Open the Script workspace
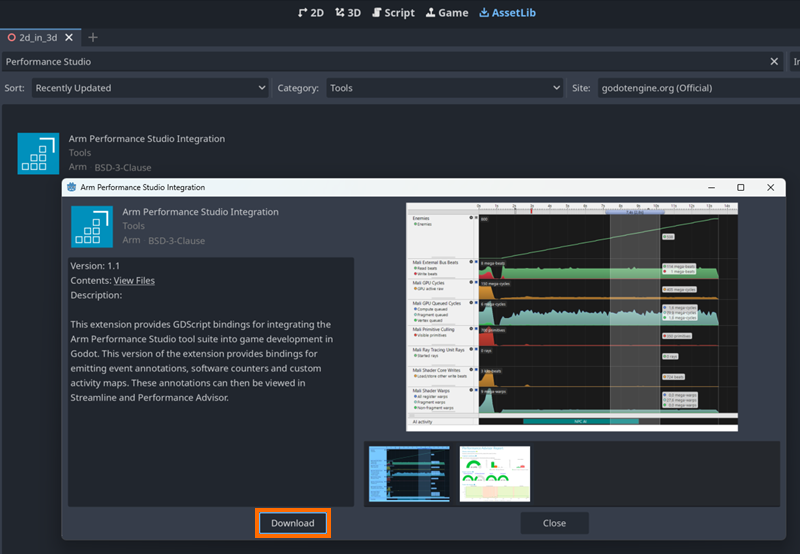This screenshot has width=800, height=554. [393, 13]
